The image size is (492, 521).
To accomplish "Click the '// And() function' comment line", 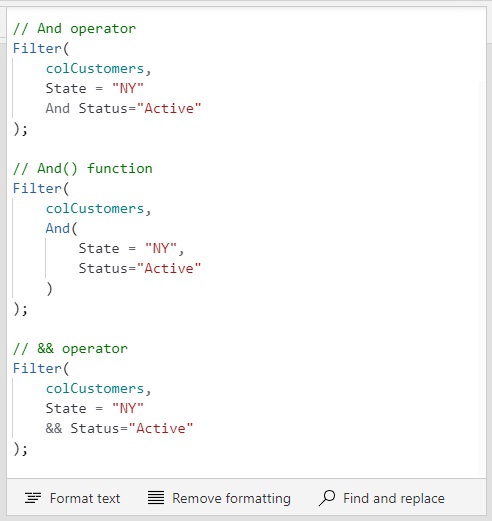I will (x=83, y=168).
